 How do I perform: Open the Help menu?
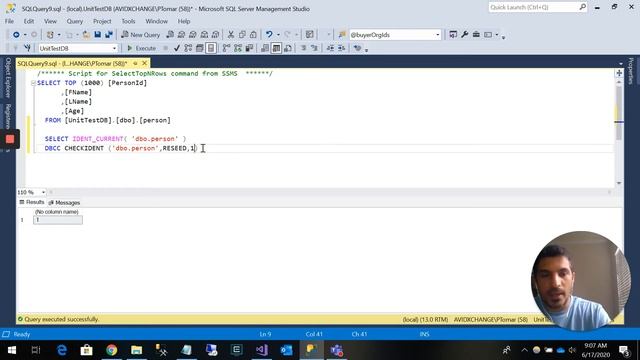pos(184,21)
